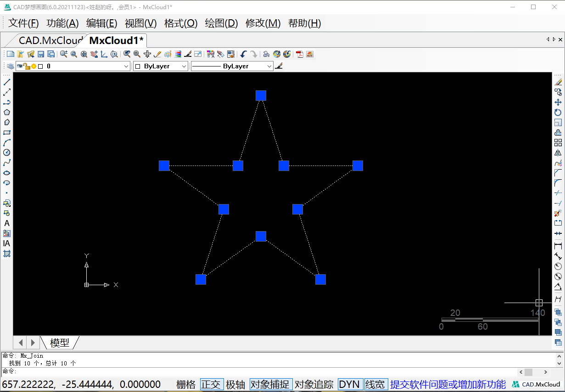Open the 修改(M) menu
Image resolution: width=565 pixels, height=392 pixels.
(263, 23)
